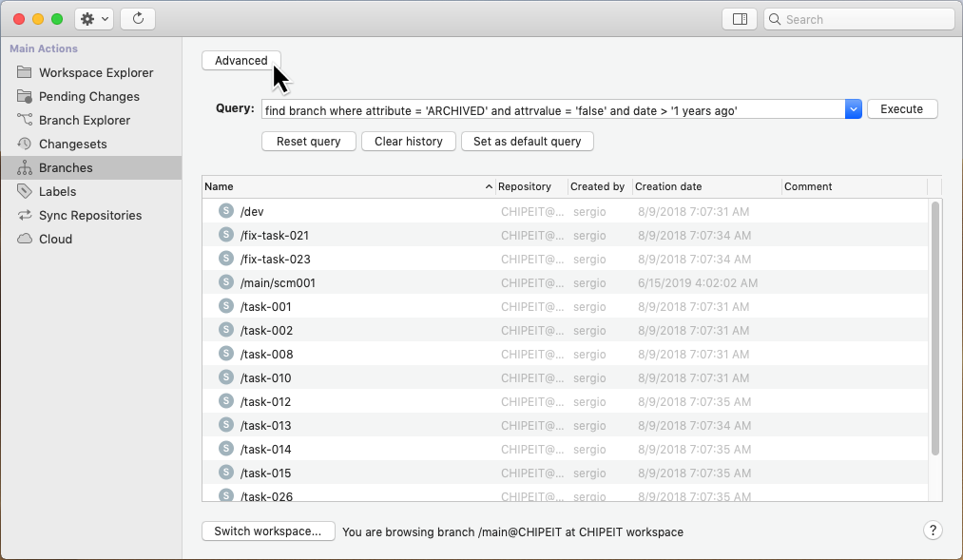963x560 pixels.
Task: Open the Workspace Explorer view
Action: [94, 72]
